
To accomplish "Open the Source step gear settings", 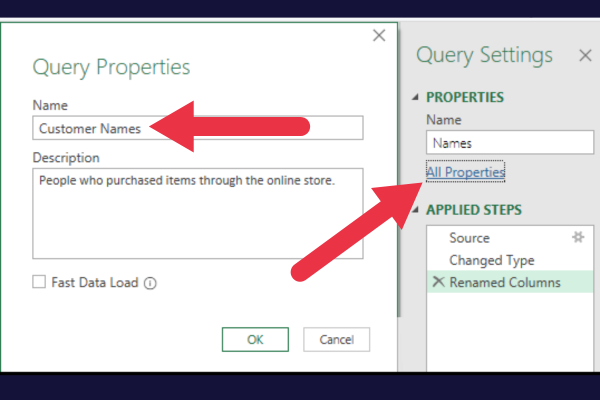I will pos(578,237).
